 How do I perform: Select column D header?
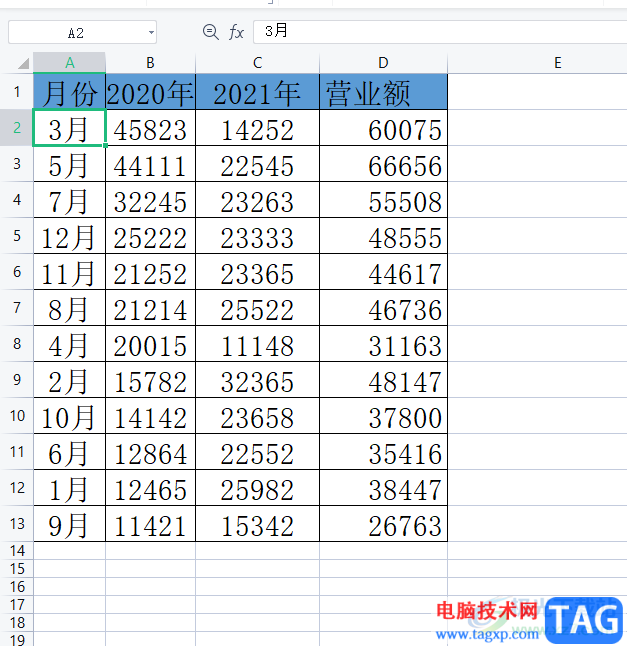[x=383, y=63]
